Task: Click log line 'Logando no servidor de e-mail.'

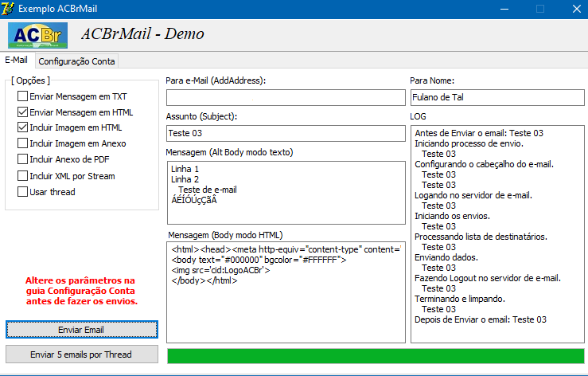Action: point(473,195)
